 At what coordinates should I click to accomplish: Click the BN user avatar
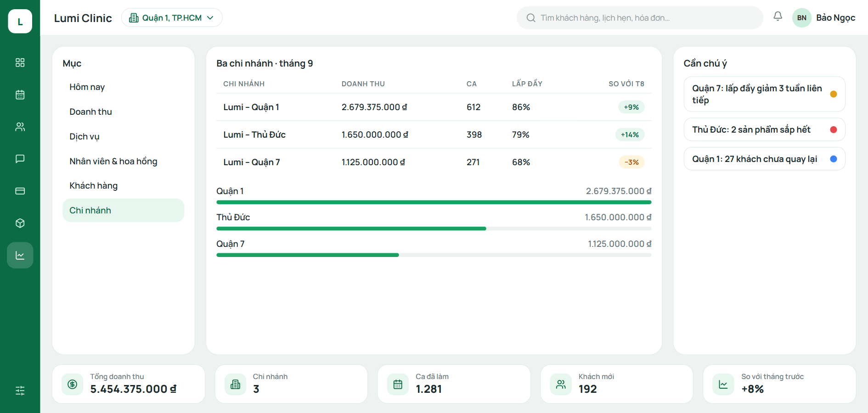(x=802, y=18)
